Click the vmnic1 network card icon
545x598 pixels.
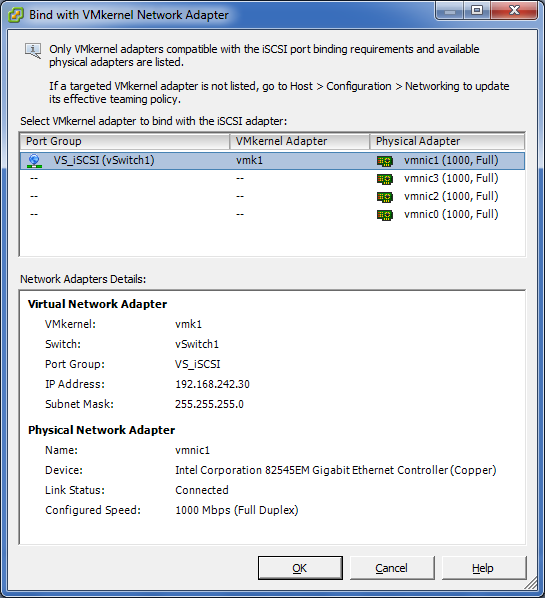coord(384,161)
